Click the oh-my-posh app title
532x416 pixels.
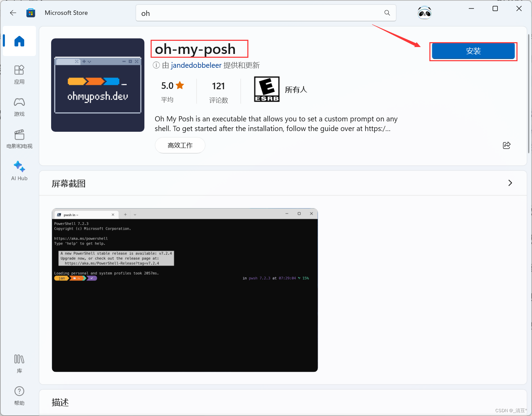click(x=195, y=49)
